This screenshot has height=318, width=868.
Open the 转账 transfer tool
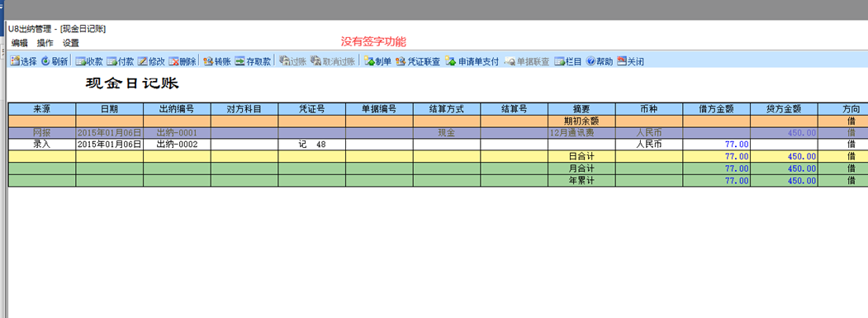pyautogui.click(x=216, y=61)
